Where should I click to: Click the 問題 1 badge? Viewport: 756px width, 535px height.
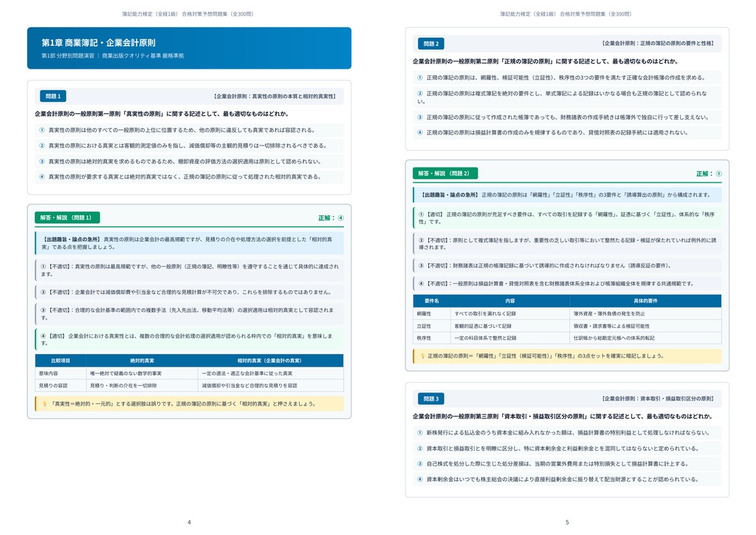[x=53, y=96]
